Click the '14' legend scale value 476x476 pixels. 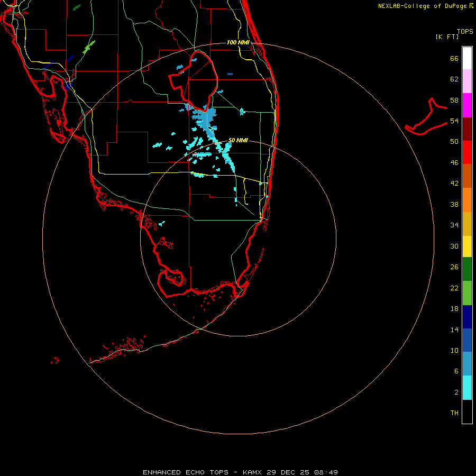[x=454, y=329]
